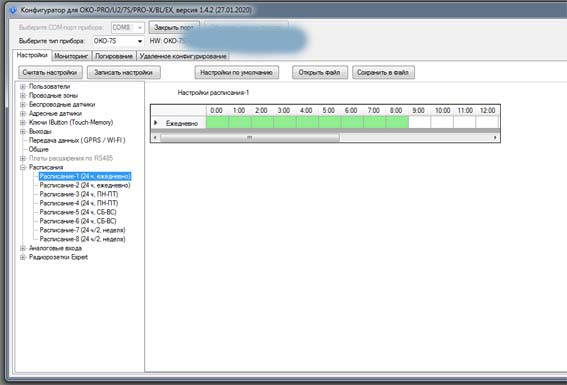The width and height of the screenshot is (567, 385).
Task: Click the Ежедневно row header
Action: click(182, 123)
